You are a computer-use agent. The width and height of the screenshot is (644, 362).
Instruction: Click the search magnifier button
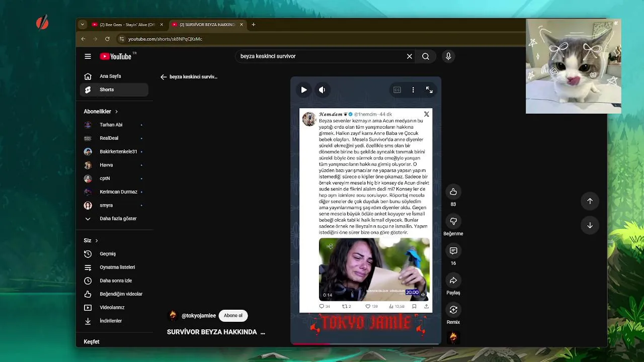click(x=426, y=56)
